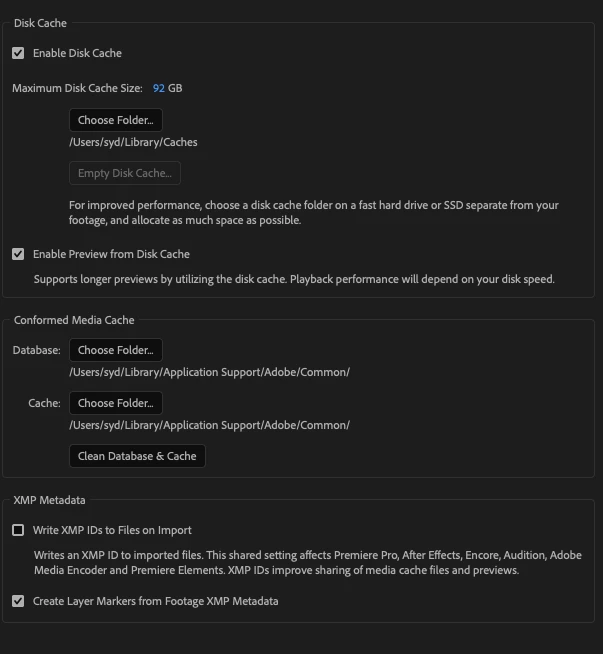Viewport: 603px width, 654px height.
Task: Uncheck the Enable Disk Cache checkbox
Action: pyautogui.click(x=18, y=53)
